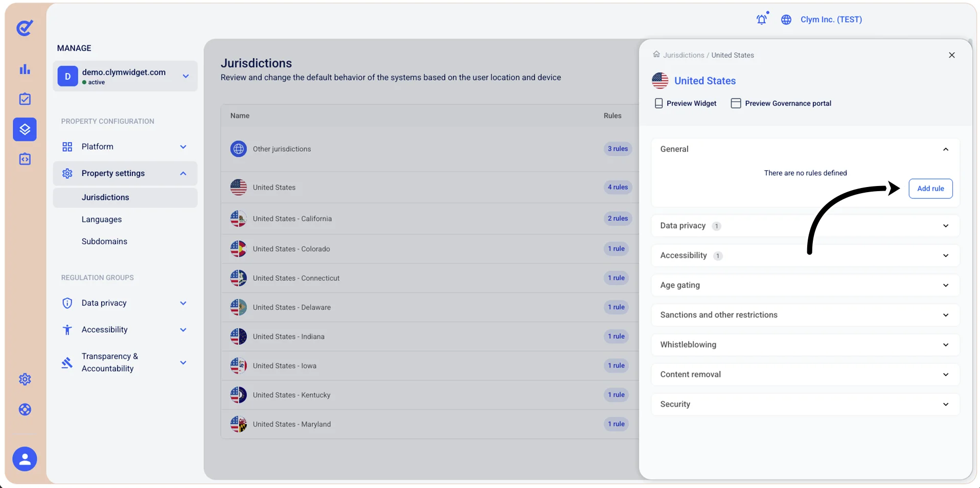Expand Sanctions and other restrictions section

pos(805,315)
